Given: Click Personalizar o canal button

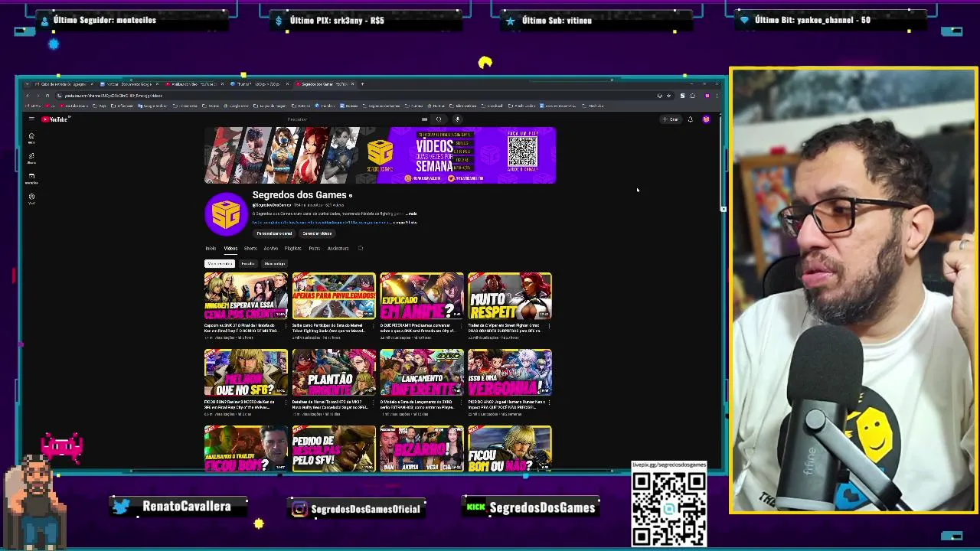Looking at the screenshot, I should [274, 233].
